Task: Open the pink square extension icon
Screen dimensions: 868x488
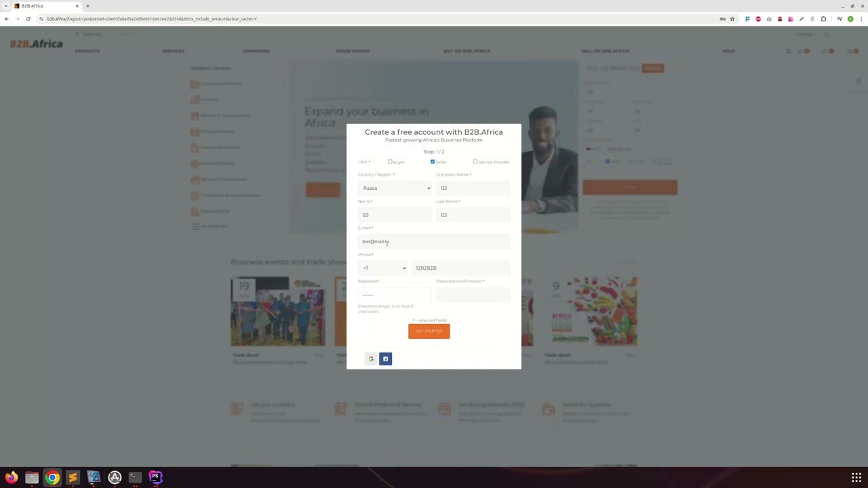Action: coord(791,19)
